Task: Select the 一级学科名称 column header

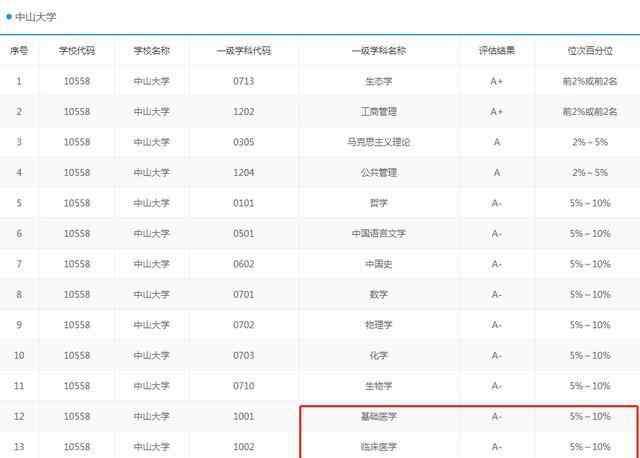Action: [379, 51]
